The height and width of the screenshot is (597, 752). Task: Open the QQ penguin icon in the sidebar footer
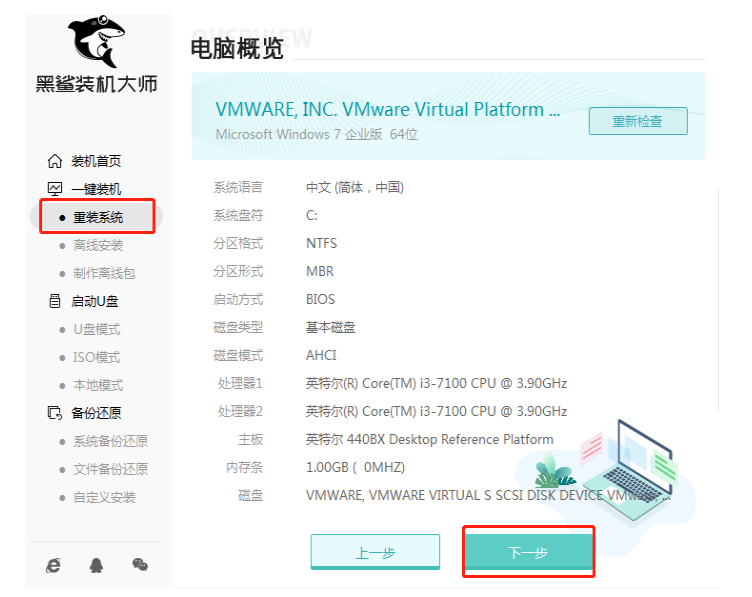pos(96,565)
